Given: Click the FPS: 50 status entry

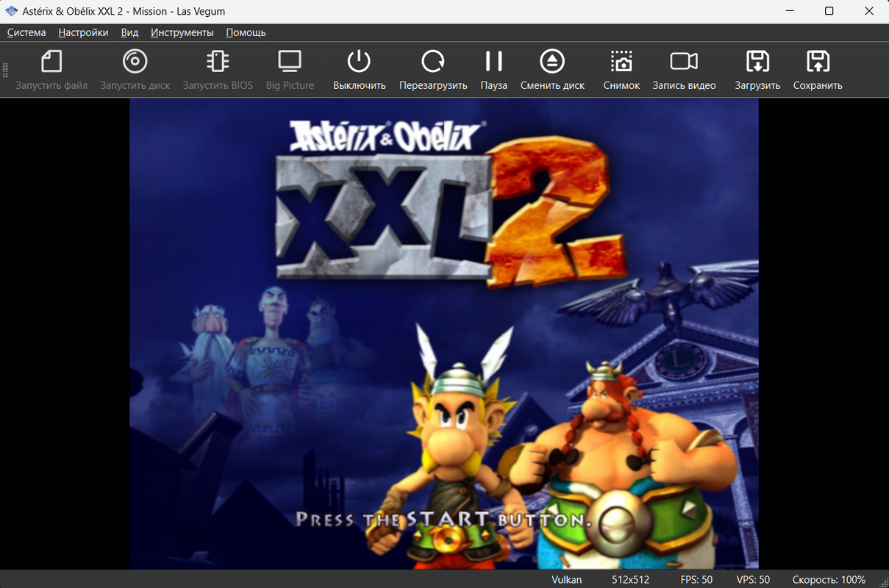Looking at the screenshot, I should [696, 580].
